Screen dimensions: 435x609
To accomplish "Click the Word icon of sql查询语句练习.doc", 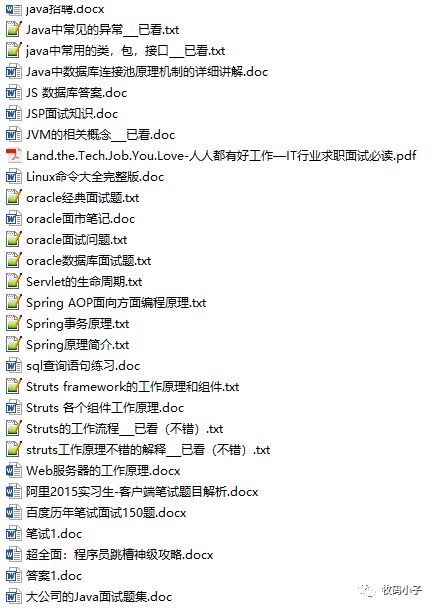I will 14,366.
